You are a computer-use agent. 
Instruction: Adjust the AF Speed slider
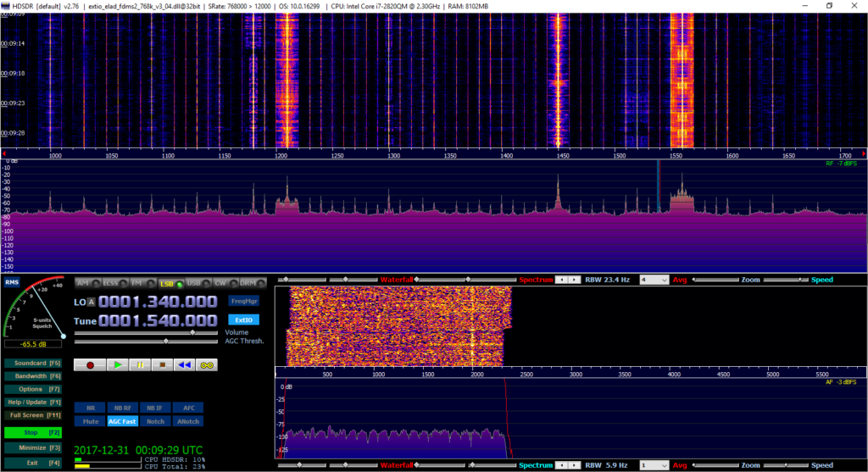coord(786,465)
